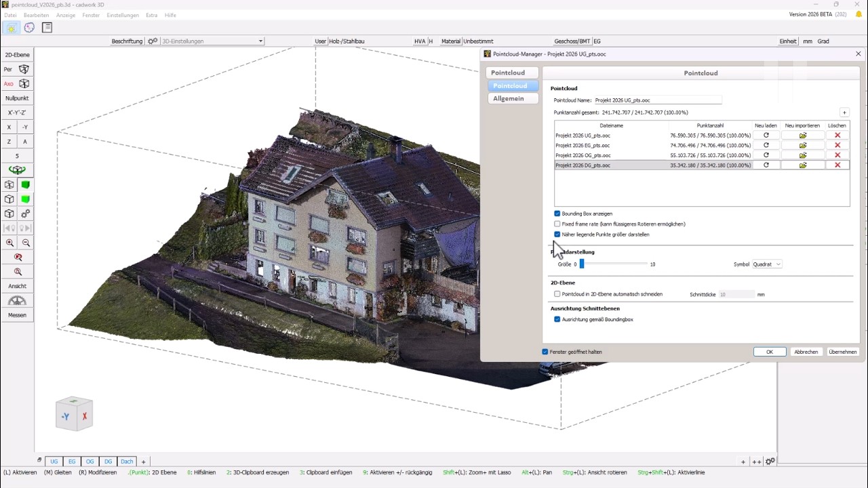Open the Symbol Quadrat dropdown

(x=767, y=264)
